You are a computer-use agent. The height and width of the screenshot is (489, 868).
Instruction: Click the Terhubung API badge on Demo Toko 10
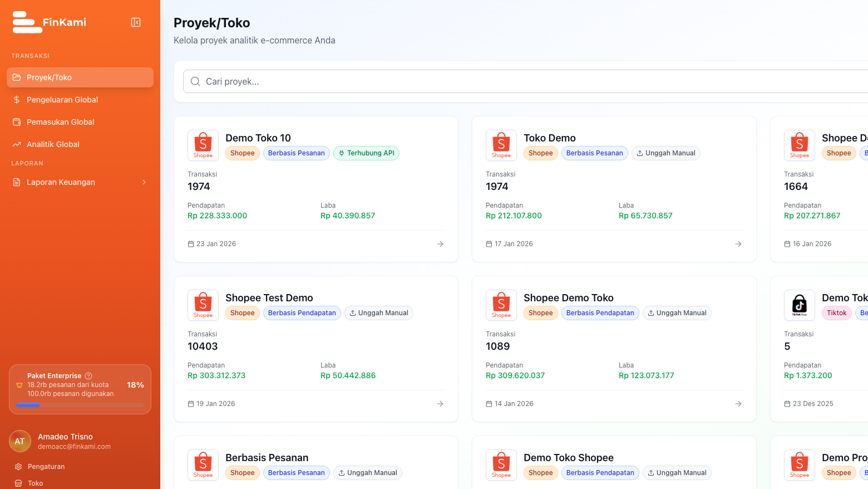tap(366, 153)
